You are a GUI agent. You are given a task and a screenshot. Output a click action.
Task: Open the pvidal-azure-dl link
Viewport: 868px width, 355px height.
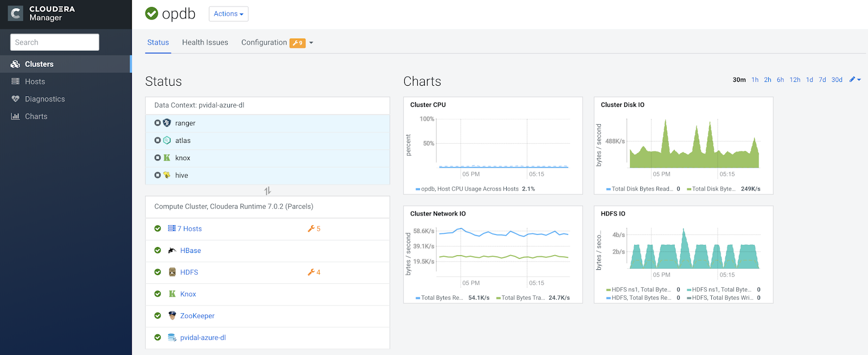pos(203,338)
